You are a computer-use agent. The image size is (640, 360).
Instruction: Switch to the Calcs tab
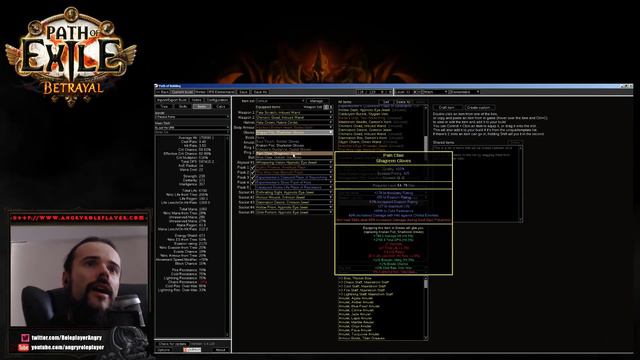(x=221, y=106)
